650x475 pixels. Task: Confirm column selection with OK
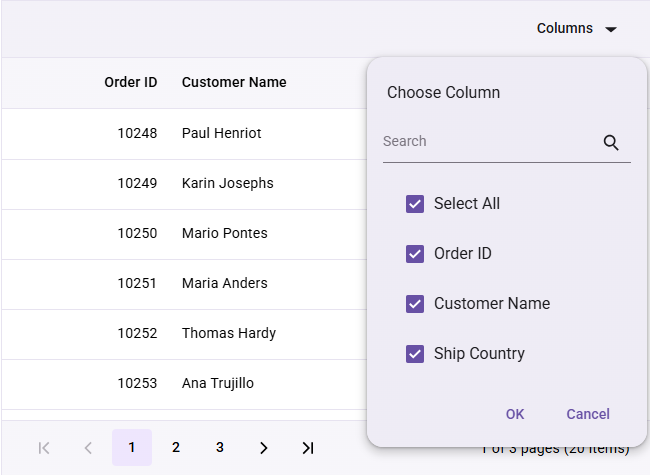click(515, 414)
